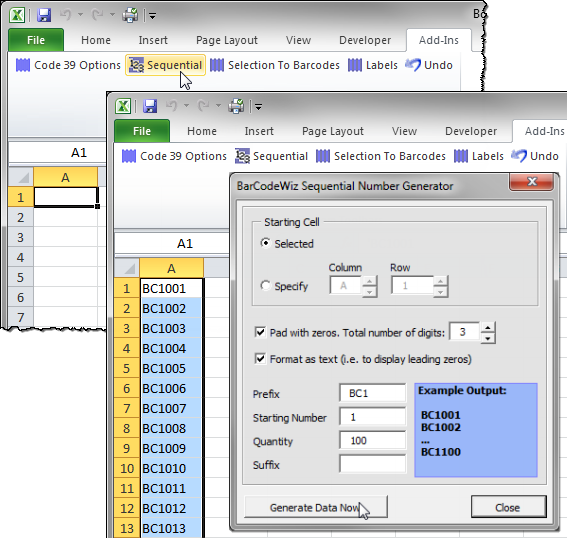Select cell containing BC1007
This screenshot has height=538, width=567.
tap(171, 408)
